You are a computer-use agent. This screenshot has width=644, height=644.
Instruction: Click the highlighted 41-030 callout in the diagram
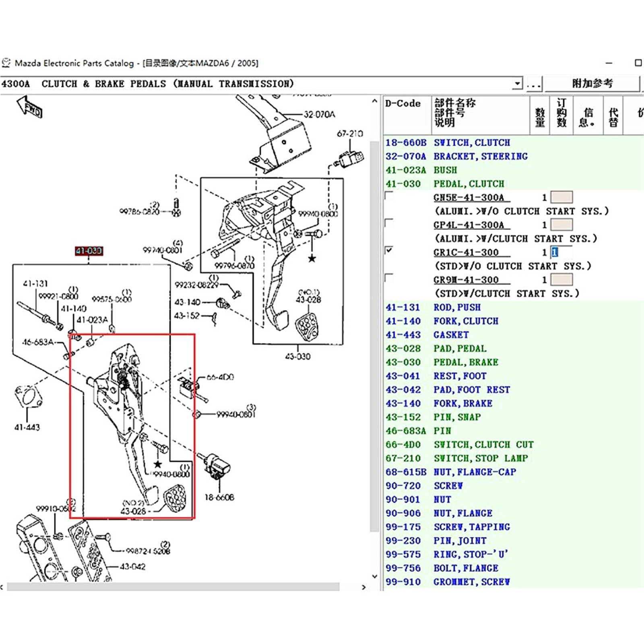89,251
